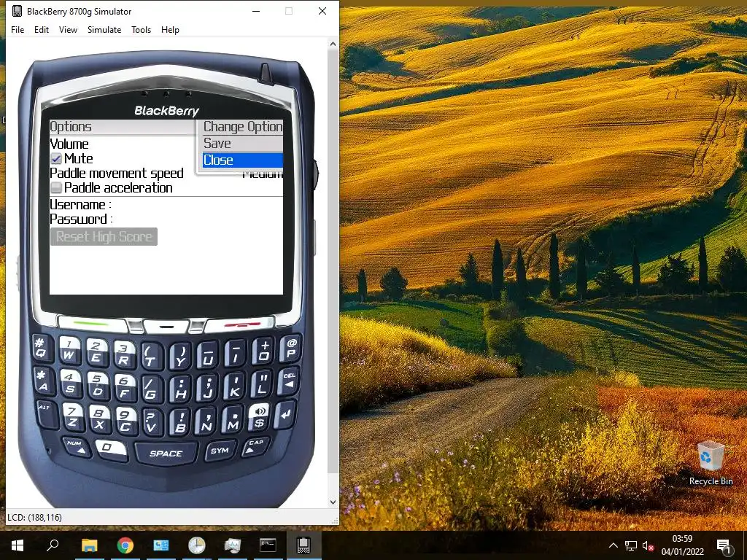This screenshot has width=747, height=560.
Task: Tap the $ speaker key
Action: point(260,416)
